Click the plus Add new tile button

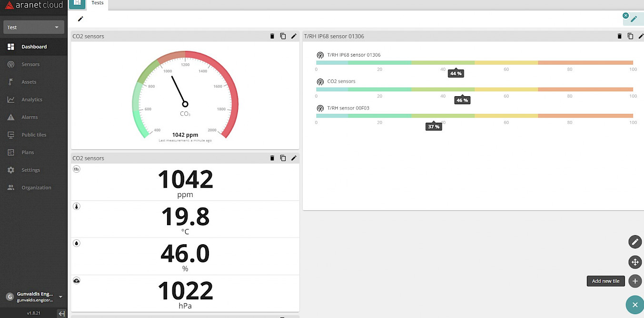[634, 281]
